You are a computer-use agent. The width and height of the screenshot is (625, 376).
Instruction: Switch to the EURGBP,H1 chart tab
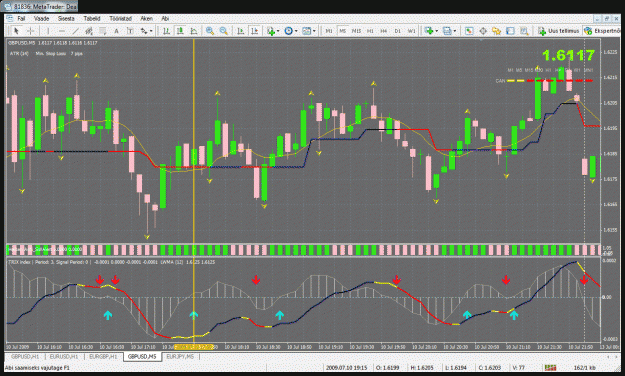tap(103, 356)
